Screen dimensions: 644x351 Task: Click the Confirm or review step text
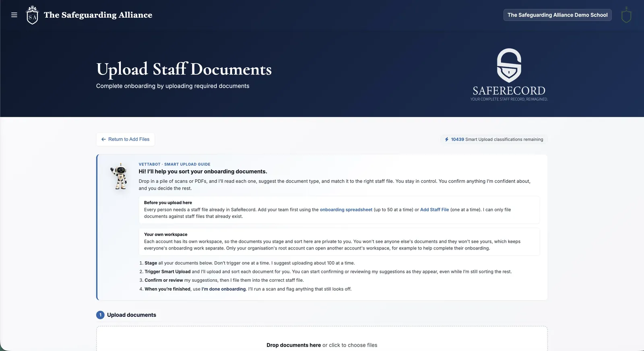click(x=164, y=280)
